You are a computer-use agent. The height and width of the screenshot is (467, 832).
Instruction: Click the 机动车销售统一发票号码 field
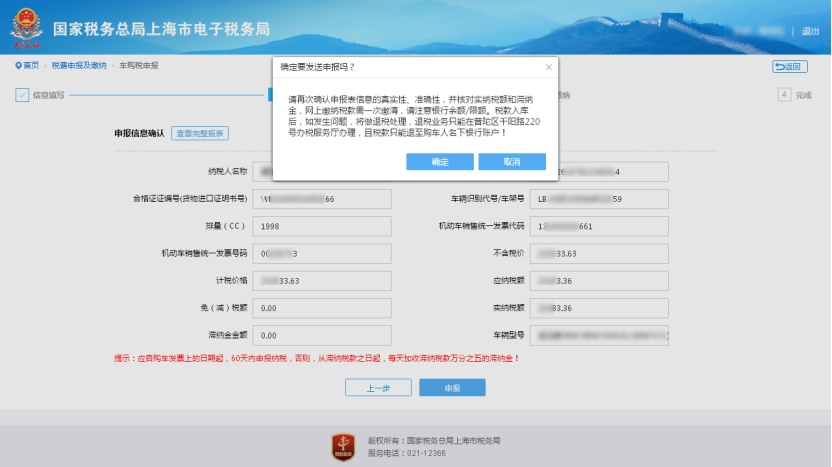tap(322, 254)
